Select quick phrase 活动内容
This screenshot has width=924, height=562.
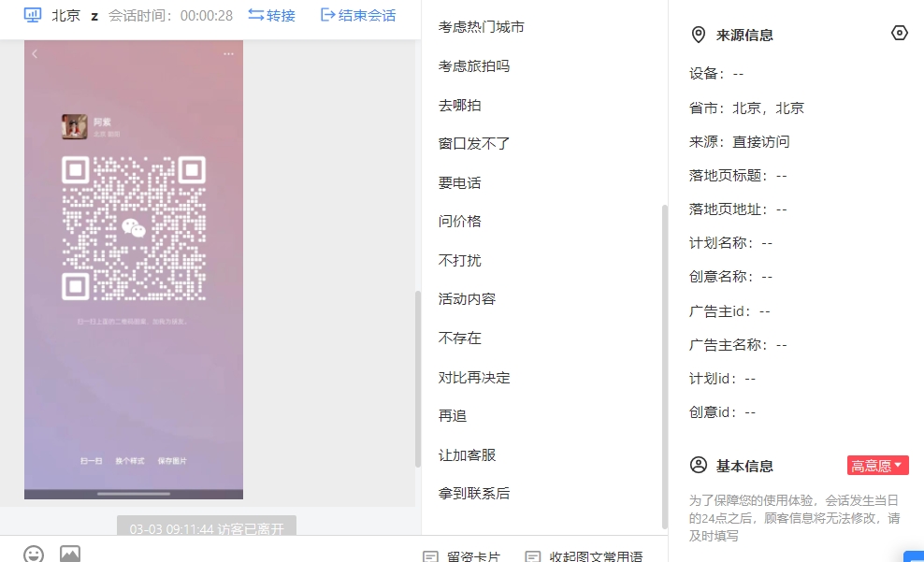click(x=467, y=298)
